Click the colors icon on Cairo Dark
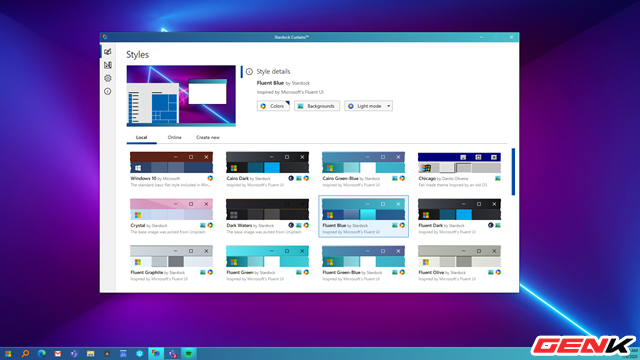This screenshot has height=360, width=640. (x=306, y=178)
